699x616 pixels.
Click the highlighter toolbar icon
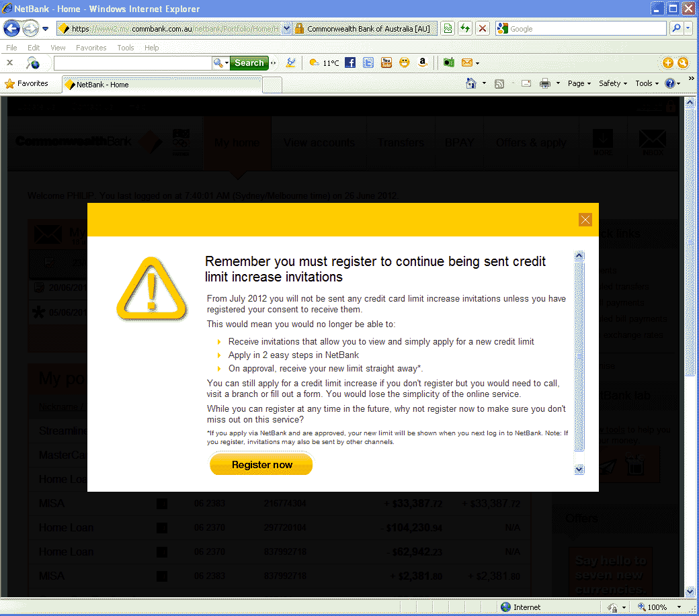(290, 62)
